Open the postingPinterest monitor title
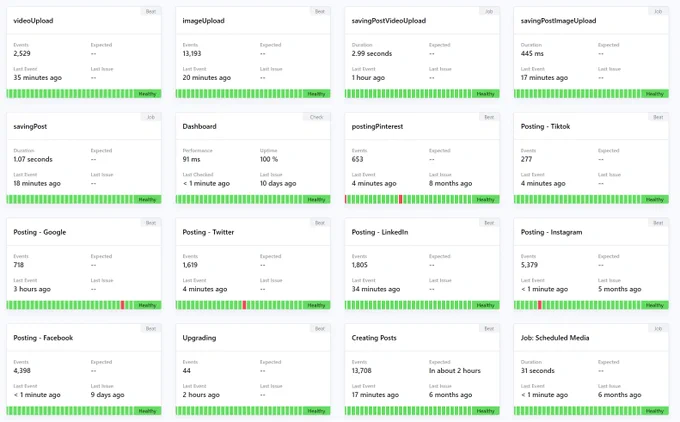 point(377,127)
